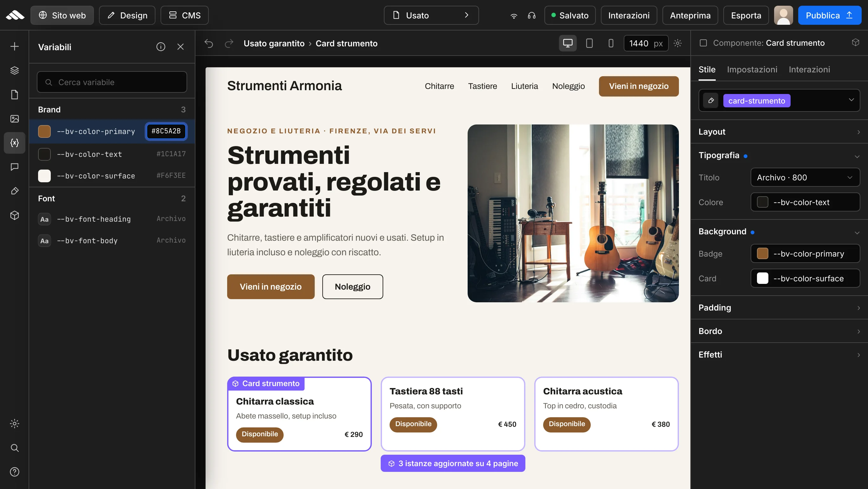The image size is (868, 489).
Task: Open the help question mark icon
Action: pos(15,472)
